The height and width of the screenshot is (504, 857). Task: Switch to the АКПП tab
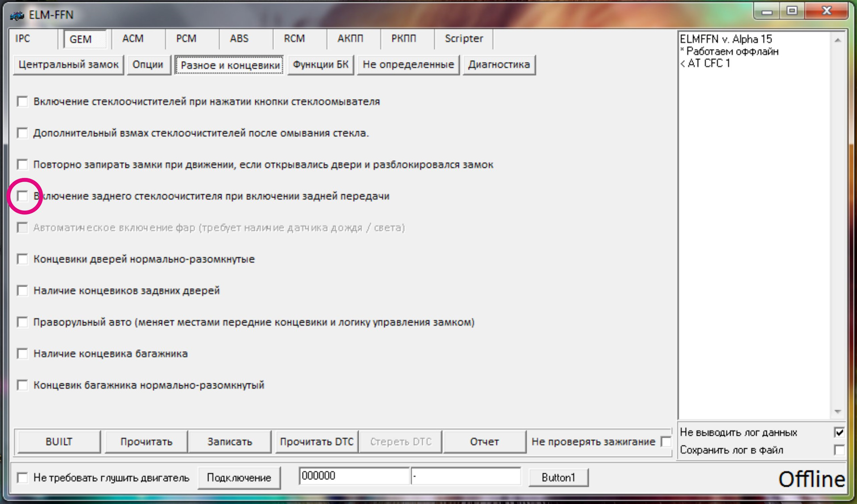352,39
